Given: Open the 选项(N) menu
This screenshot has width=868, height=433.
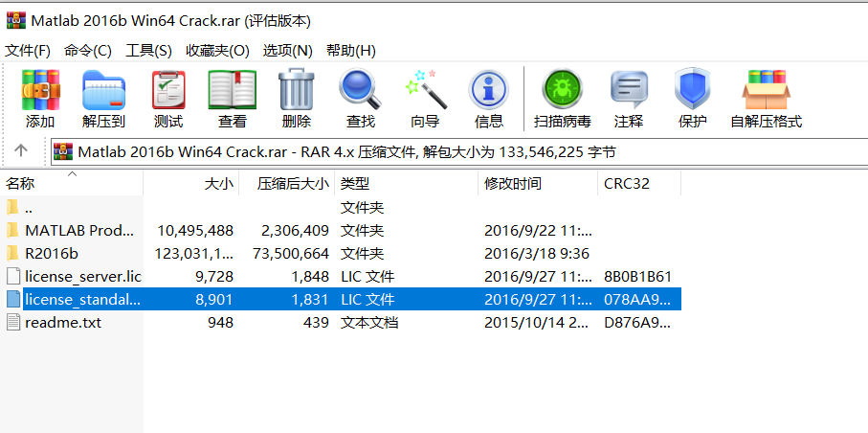Looking at the screenshot, I should (x=287, y=51).
